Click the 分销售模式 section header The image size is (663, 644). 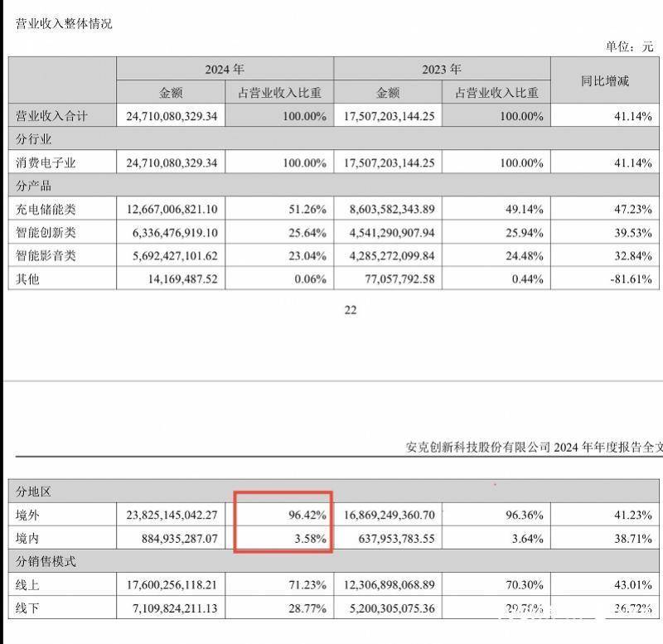click(x=46, y=562)
